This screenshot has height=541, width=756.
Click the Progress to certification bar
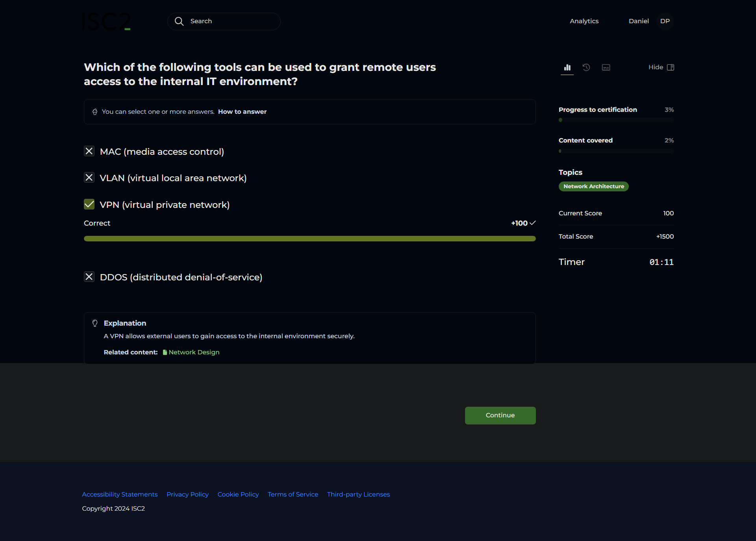616,120
